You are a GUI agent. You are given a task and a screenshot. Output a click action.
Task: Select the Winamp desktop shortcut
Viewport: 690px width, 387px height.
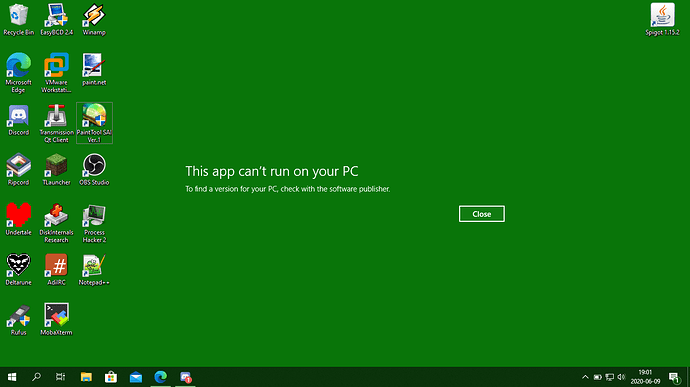94,20
